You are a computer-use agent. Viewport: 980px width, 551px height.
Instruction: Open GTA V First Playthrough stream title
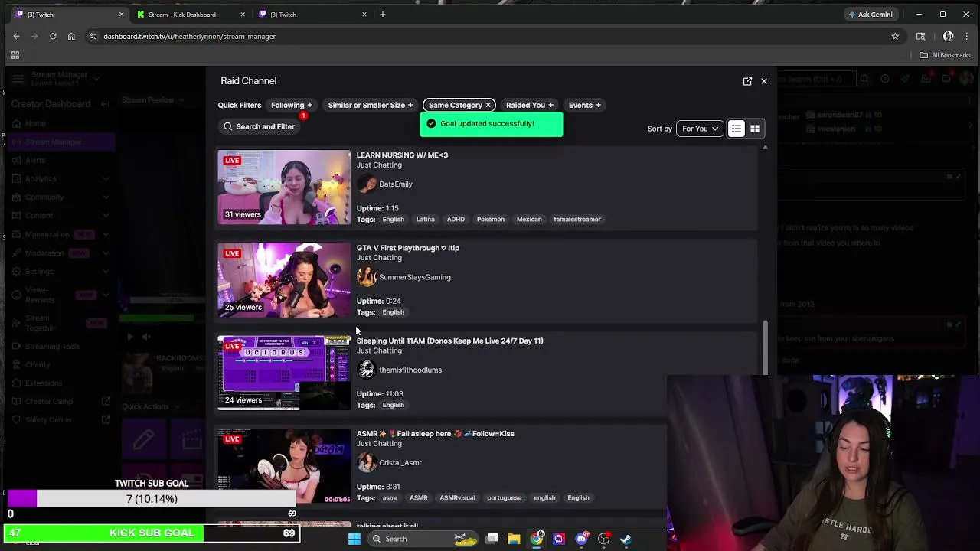[407, 248]
